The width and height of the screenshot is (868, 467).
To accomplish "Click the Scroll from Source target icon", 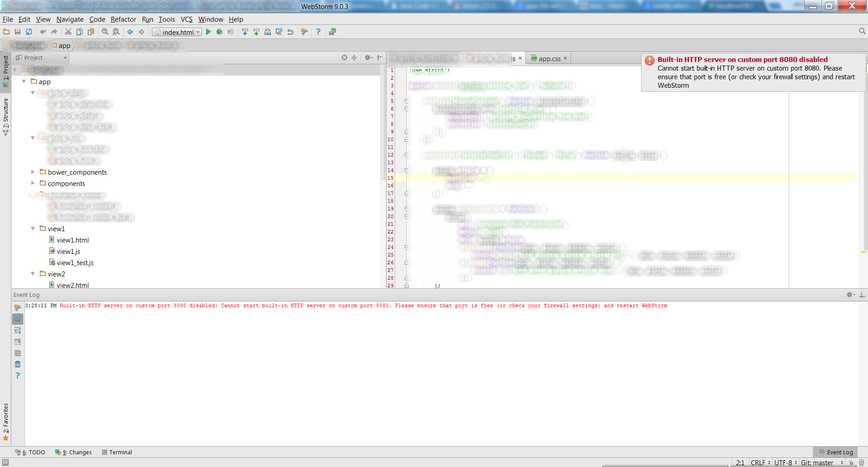I will click(x=344, y=57).
